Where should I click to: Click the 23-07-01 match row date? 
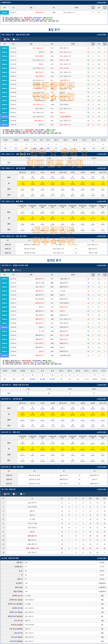point(13,68)
